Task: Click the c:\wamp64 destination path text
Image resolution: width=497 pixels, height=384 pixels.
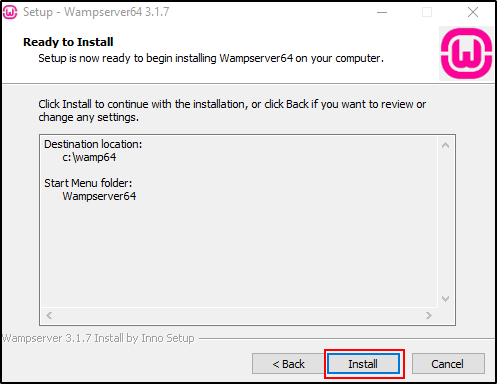Action: click(89, 157)
